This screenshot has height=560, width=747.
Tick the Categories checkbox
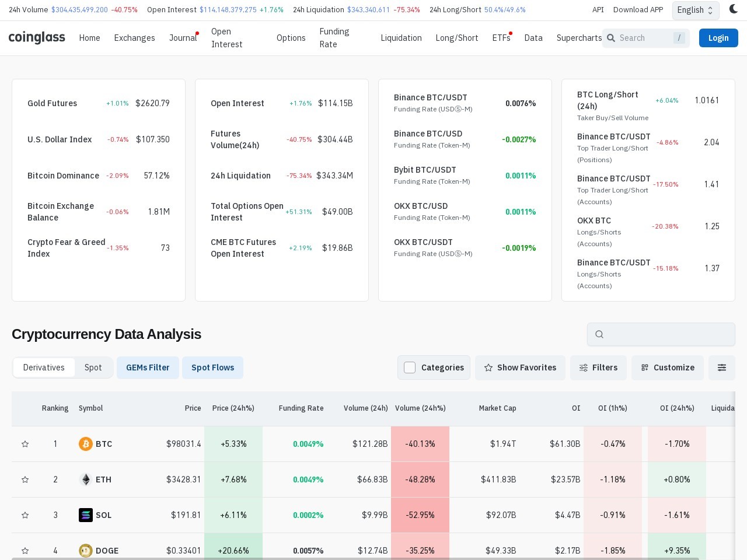point(410,367)
